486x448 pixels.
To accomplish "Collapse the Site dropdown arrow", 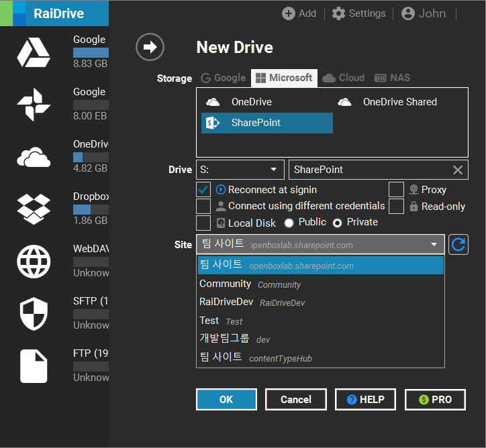I will tap(434, 245).
